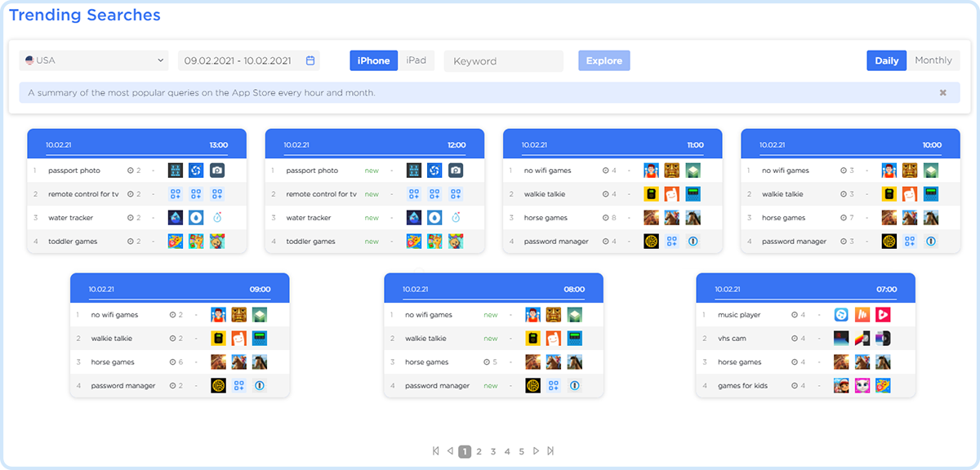The width and height of the screenshot is (980, 470).
Task: Open the USA country dropdown
Action: (x=94, y=60)
